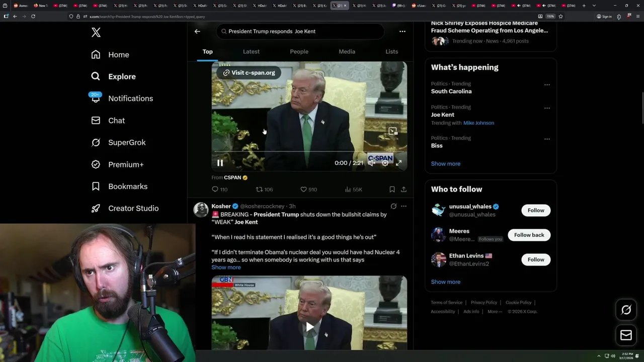Bookmark page with star icon
Screen dimensions: 644x362
(x=560, y=16)
